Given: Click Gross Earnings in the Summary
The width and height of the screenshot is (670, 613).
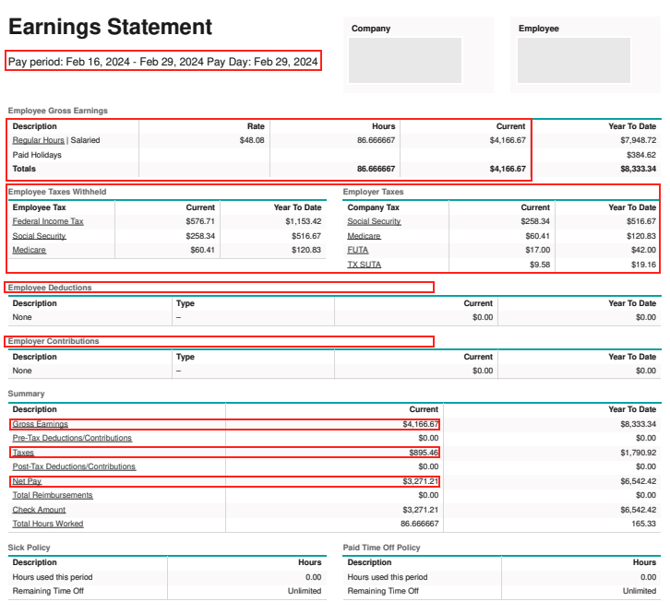Looking at the screenshot, I should point(40,424).
